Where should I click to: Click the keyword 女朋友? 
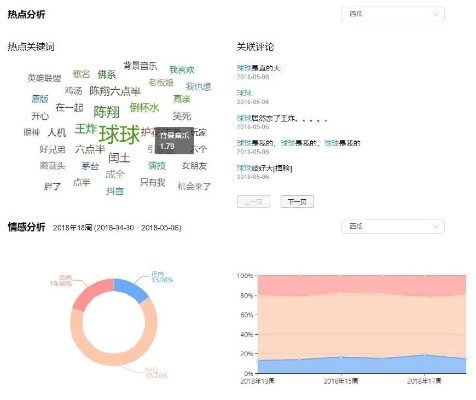point(194,166)
